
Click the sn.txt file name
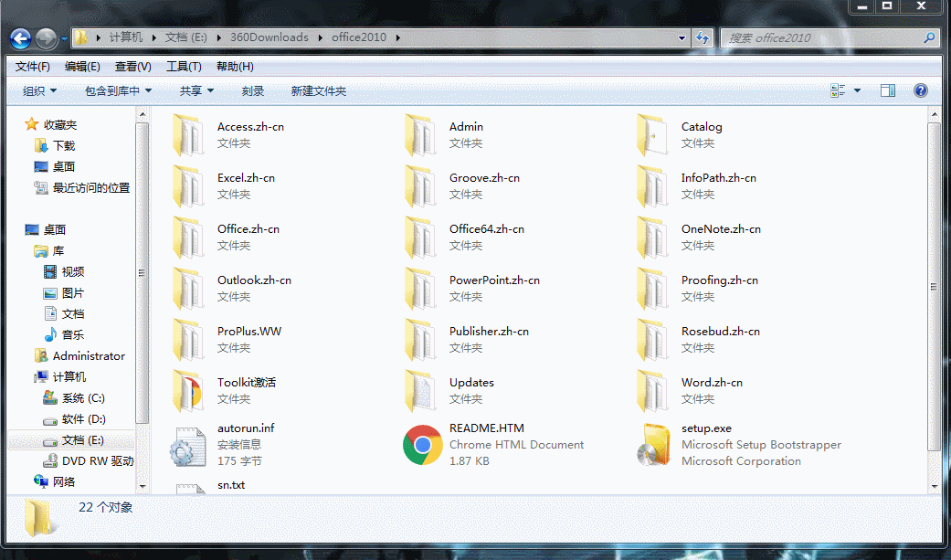coord(231,485)
